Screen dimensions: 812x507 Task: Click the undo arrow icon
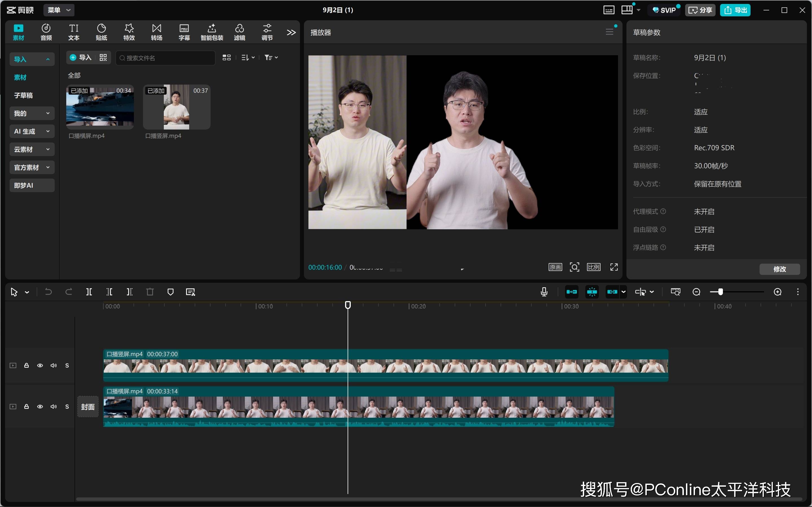click(48, 292)
